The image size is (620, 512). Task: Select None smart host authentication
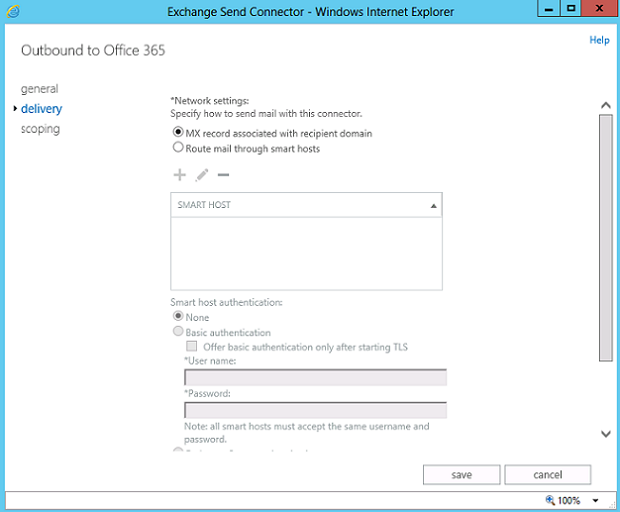178,316
